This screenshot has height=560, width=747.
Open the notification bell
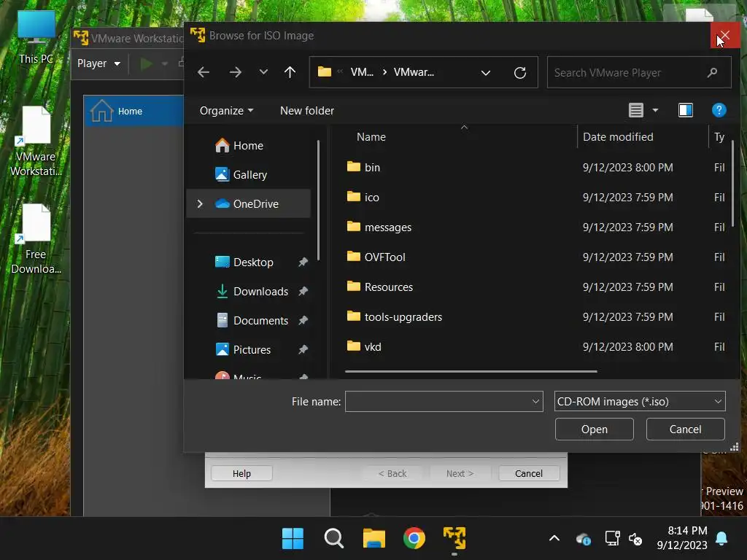721,539
